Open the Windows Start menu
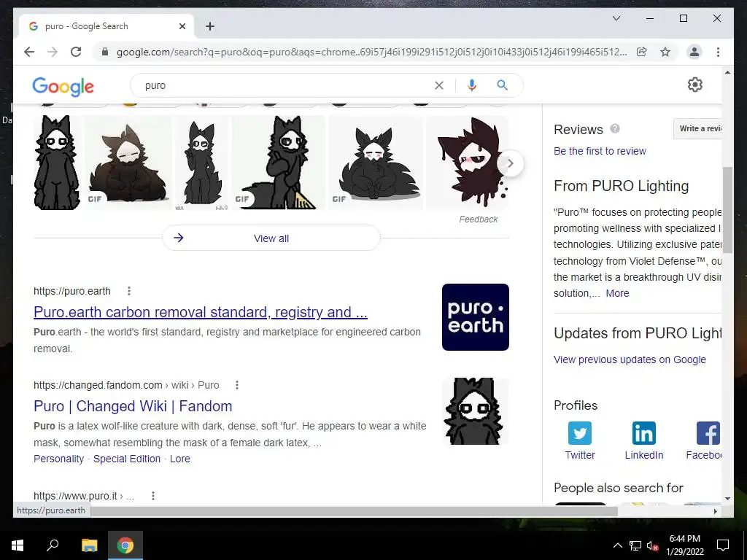The width and height of the screenshot is (747, 560). point(18,545)
